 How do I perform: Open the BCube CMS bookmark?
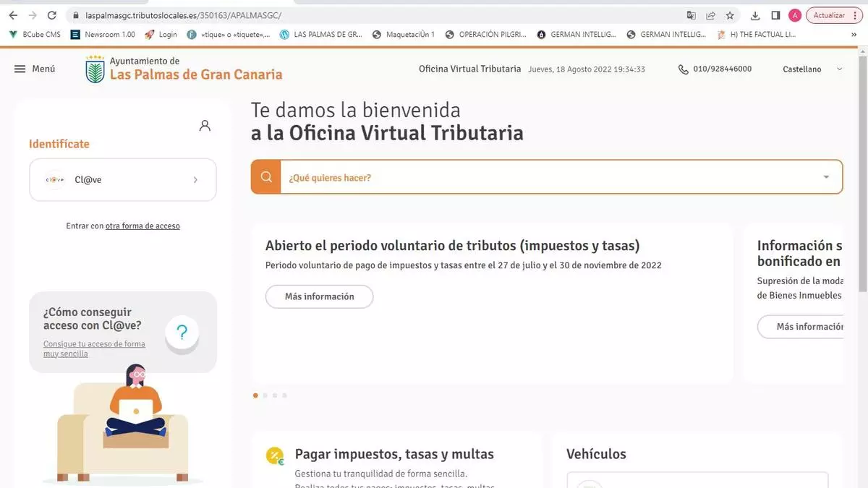(x=35, y=34)
